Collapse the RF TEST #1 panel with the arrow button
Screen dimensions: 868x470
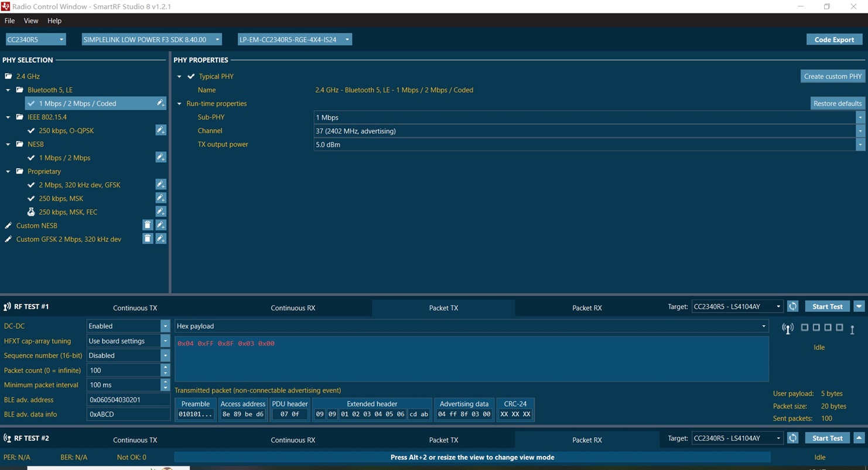[x=859, y=306]
